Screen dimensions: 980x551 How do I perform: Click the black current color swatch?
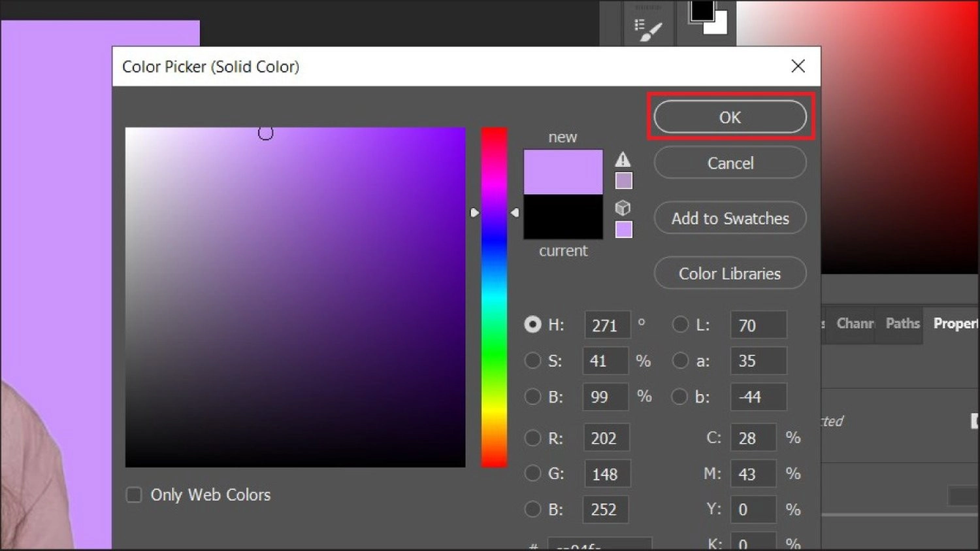563,216
